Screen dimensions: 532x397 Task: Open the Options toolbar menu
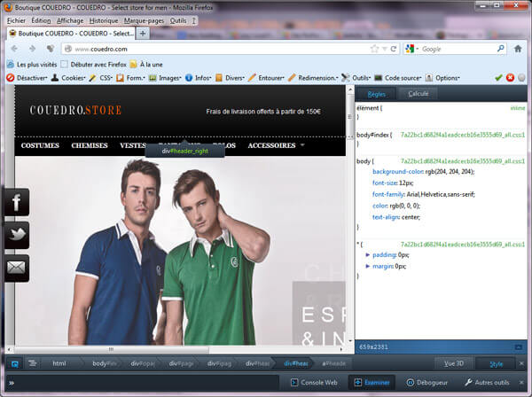[x=442, y=78]
